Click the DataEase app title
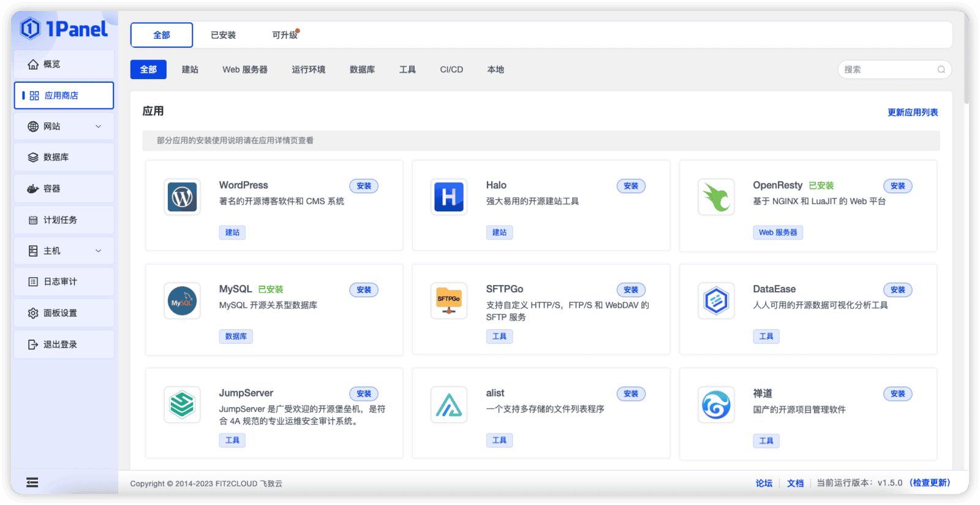 pos(774,289)
